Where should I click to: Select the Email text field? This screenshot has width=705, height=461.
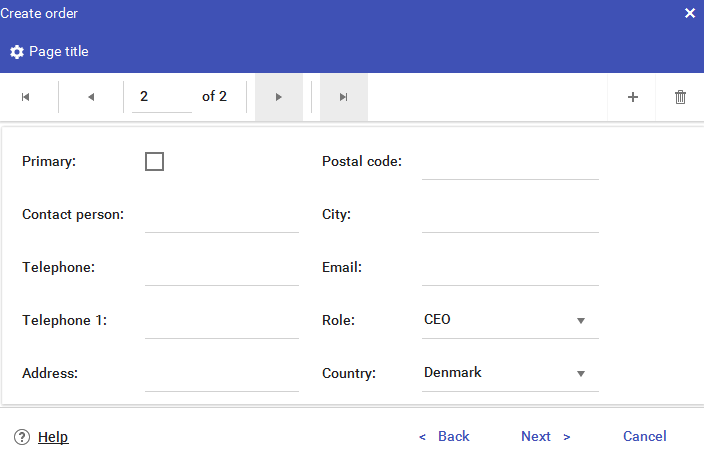[510, 268]
